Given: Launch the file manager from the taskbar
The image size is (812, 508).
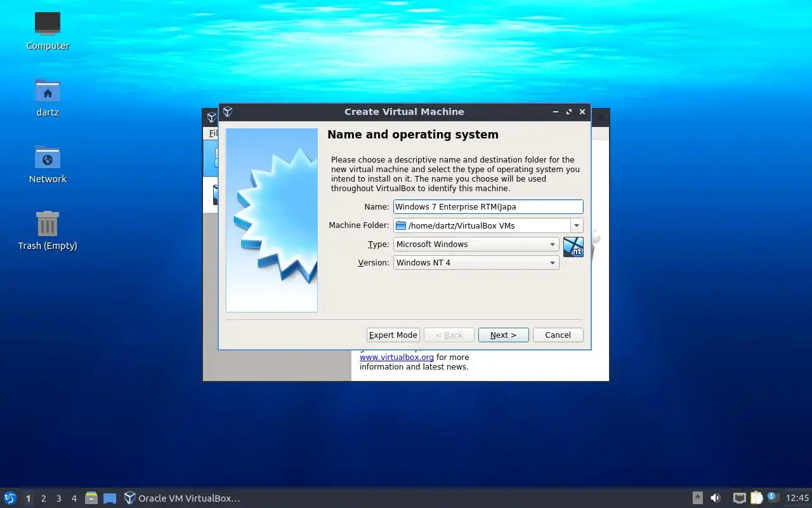Looking at the screenshot, I should (x=91, y=498).
